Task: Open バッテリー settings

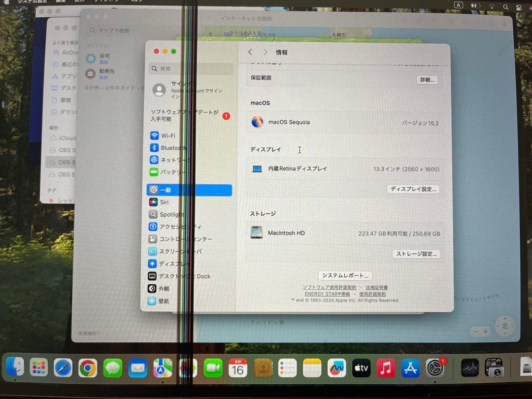Action: (x=172, y=172)
